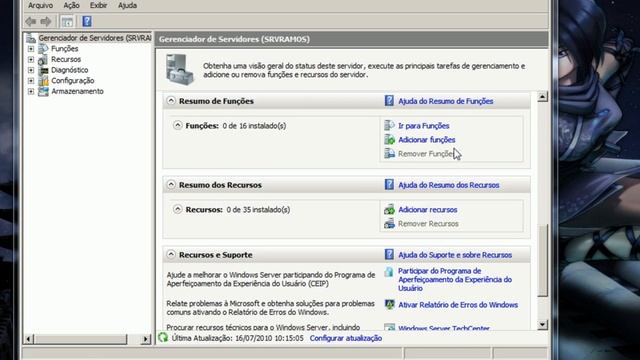Image resolution: width=640 pixels, height=360 pixels.
Task: Collapse the Resumo dos Recursos section
Action: click(171, 185)
